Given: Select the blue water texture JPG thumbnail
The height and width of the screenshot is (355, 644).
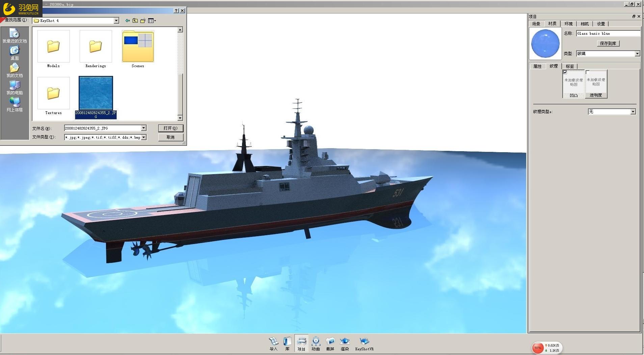Looking at the screenshot, I should [x=96, y=93].
